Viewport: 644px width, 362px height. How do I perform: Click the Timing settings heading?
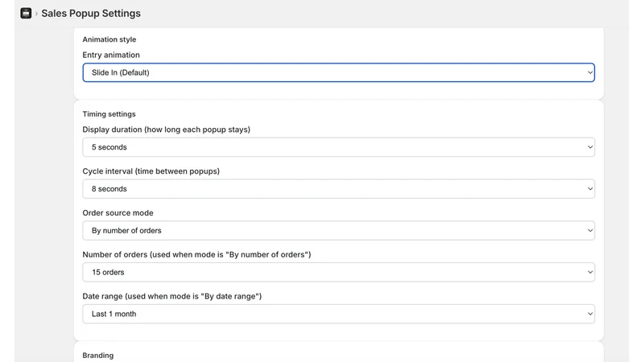tap(109, 114)
